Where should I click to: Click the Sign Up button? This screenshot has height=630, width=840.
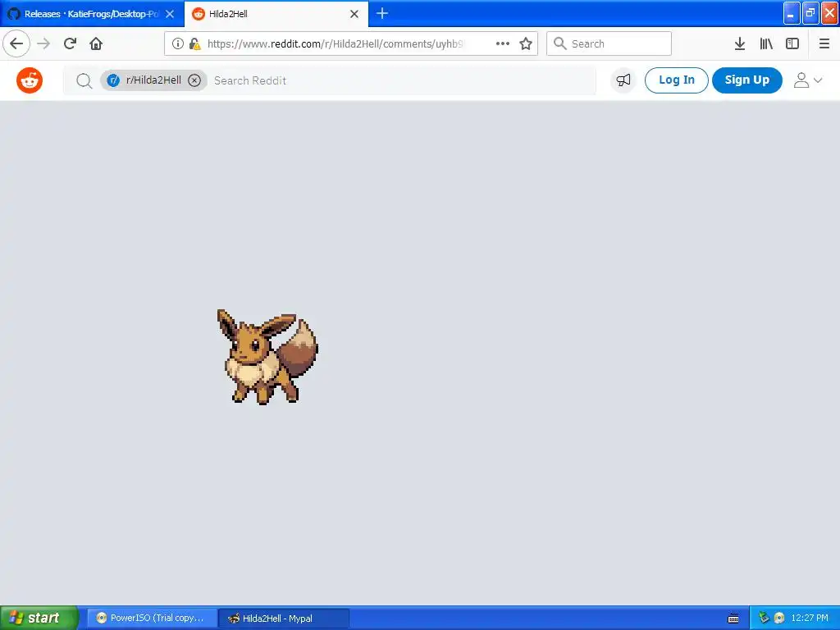(x=746, y=80)
